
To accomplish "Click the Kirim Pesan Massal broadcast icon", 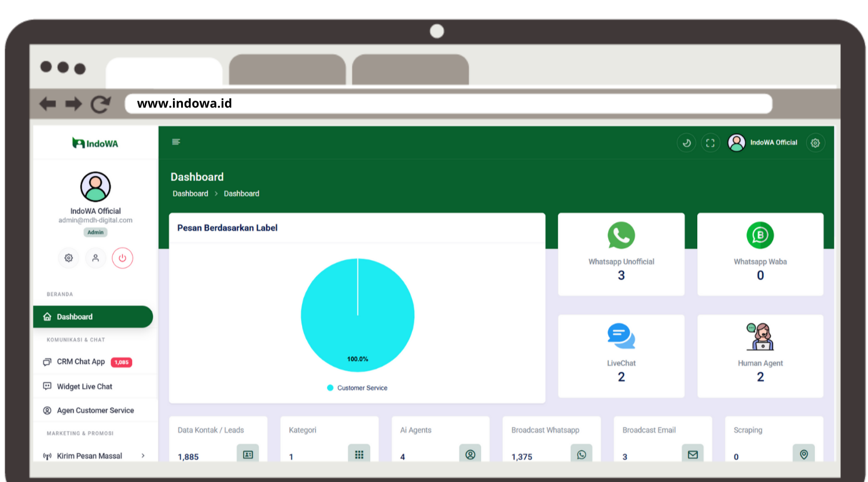I will pos(47,456).
